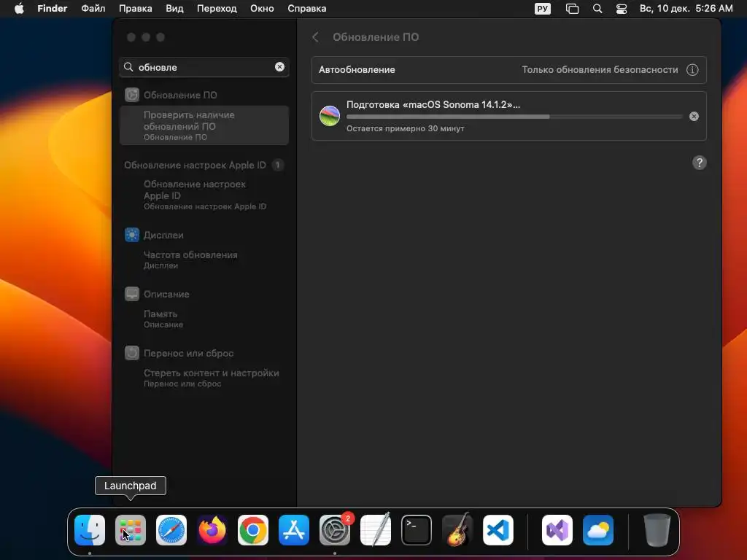Open the Справка menu
747x560 pixels.
[307, 9]
